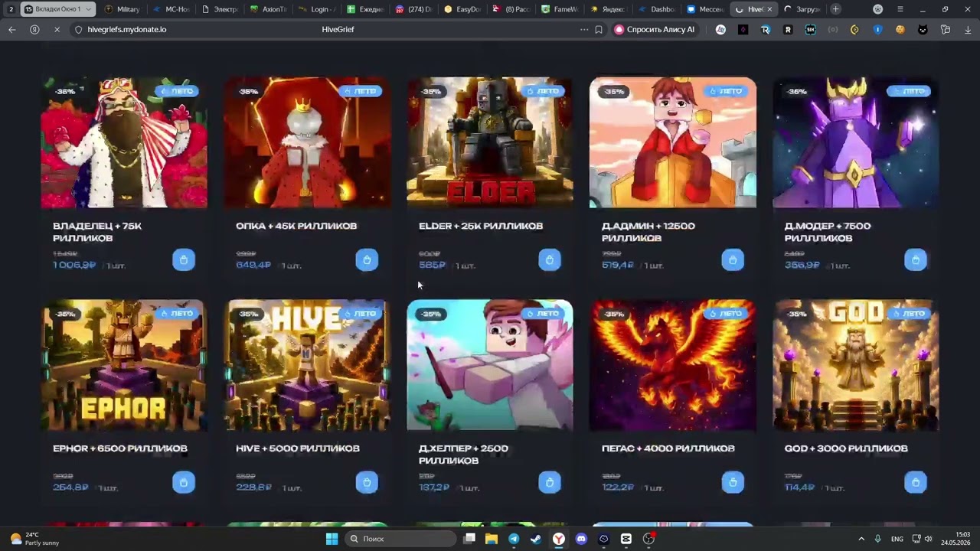Open page options three-dot menu in address bar
Screen dimensions: 980x551
pyautogui.click(x=584, y=29)
